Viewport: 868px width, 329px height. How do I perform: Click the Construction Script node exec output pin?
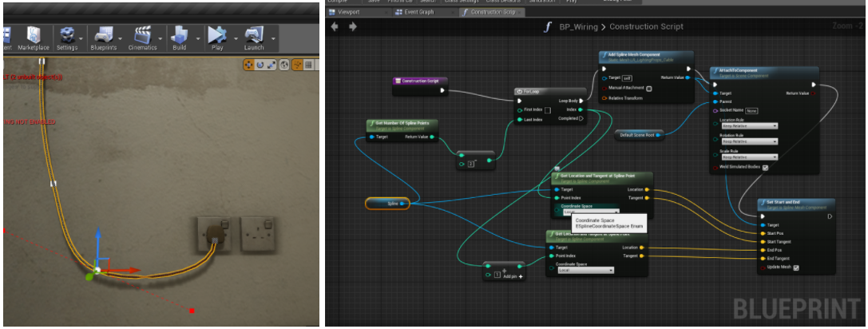(x=442, y=90)
